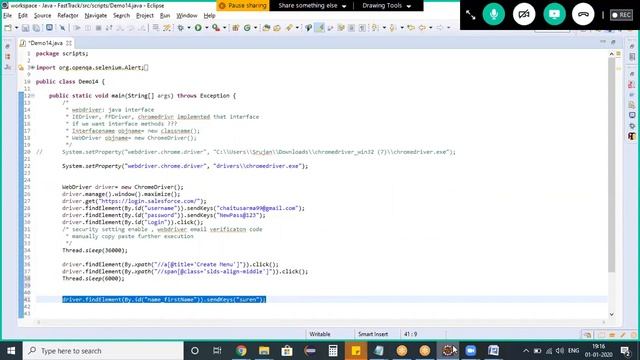Image resolution: width=640 pixels, height=360 pixels.
Task: Open the Debug dropdown arrow
Action: tap(189, 28)
